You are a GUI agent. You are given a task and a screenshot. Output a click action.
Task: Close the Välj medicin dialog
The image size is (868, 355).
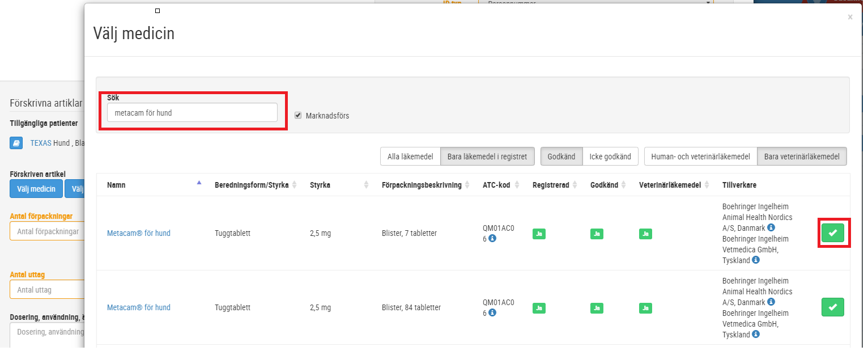click(x=850, y=17)
